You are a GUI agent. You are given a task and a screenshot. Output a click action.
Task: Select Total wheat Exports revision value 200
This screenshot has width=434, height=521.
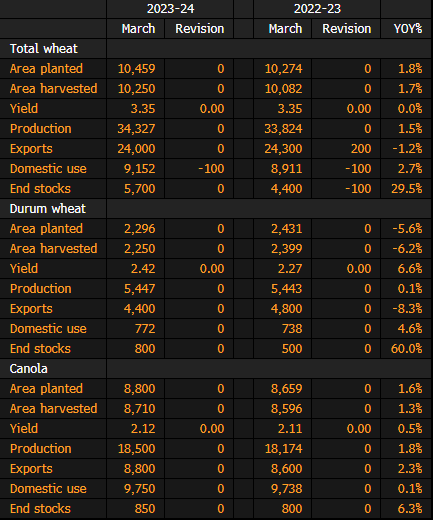[361, 149]
